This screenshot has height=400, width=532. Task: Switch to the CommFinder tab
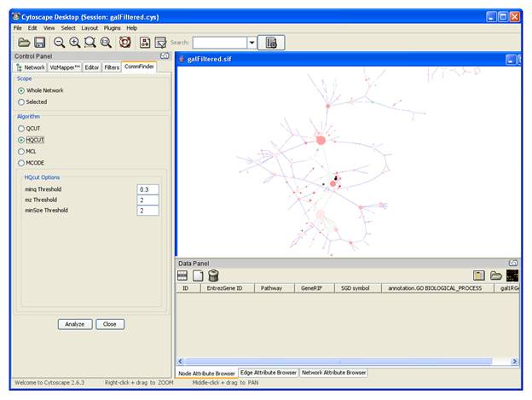(139, 67)
